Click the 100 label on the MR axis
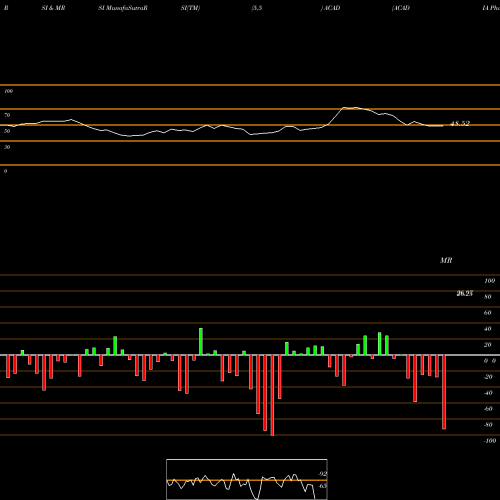Screen dimensions: 500x500 click(x=490, y=281)
